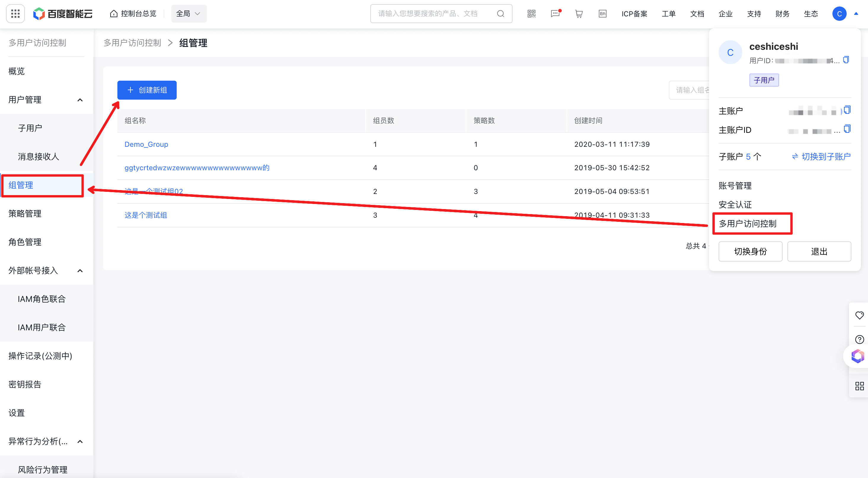Open the product grid launcher icon
This screenshot has width=868, height=478.
[15, 13]
